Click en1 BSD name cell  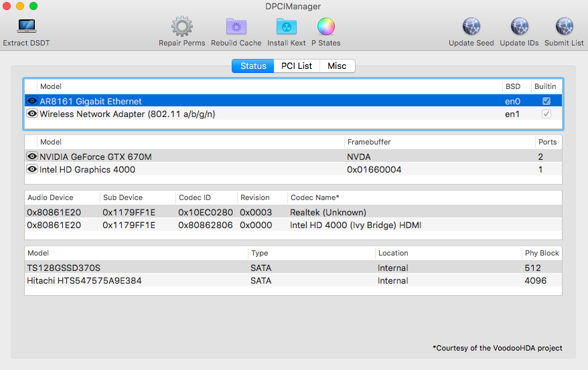coord(512,114)
